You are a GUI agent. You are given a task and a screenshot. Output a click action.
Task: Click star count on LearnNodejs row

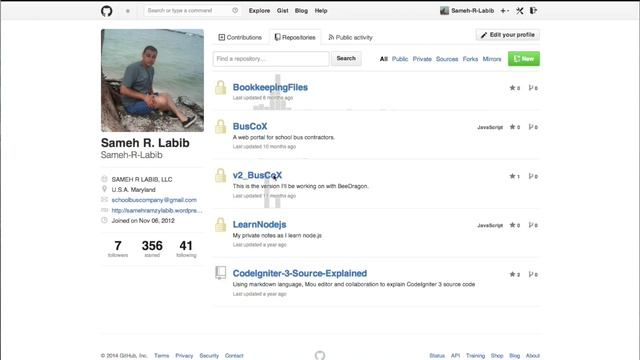pos(515,225)
